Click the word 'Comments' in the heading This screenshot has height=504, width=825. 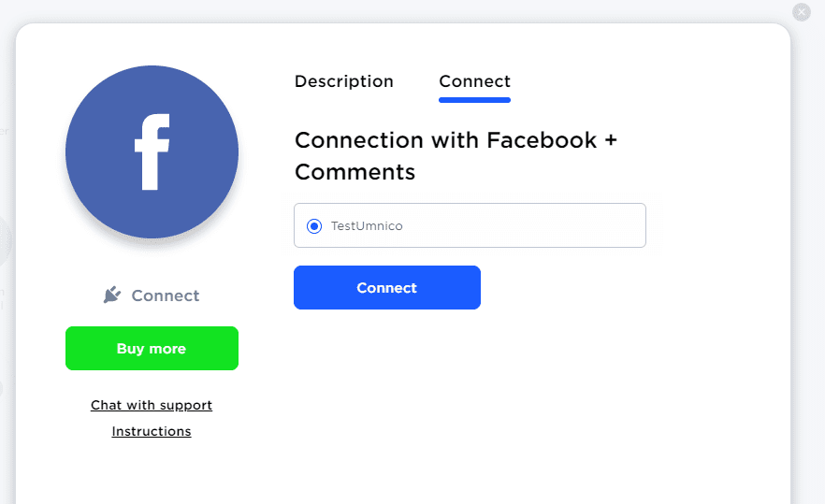coord(355,172)
